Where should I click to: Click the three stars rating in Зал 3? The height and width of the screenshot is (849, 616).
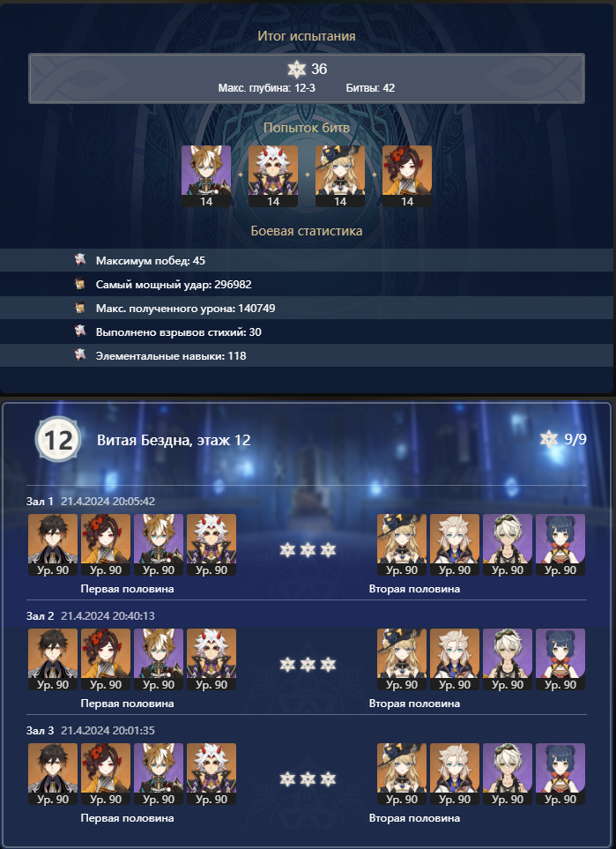coord(308,779)
